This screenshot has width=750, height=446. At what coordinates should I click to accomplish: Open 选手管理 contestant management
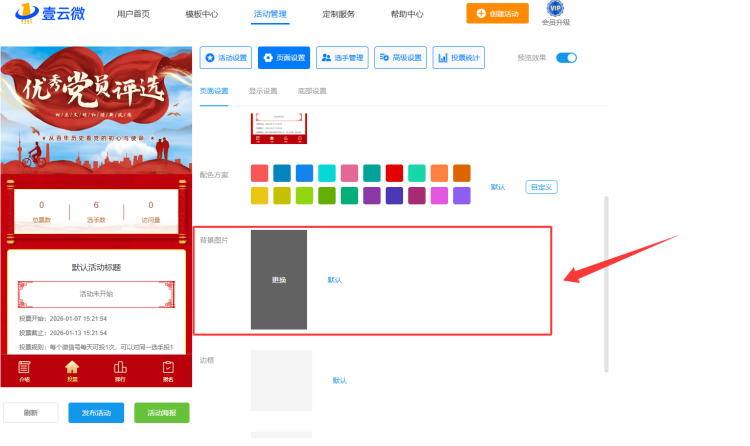click(342, 58)
